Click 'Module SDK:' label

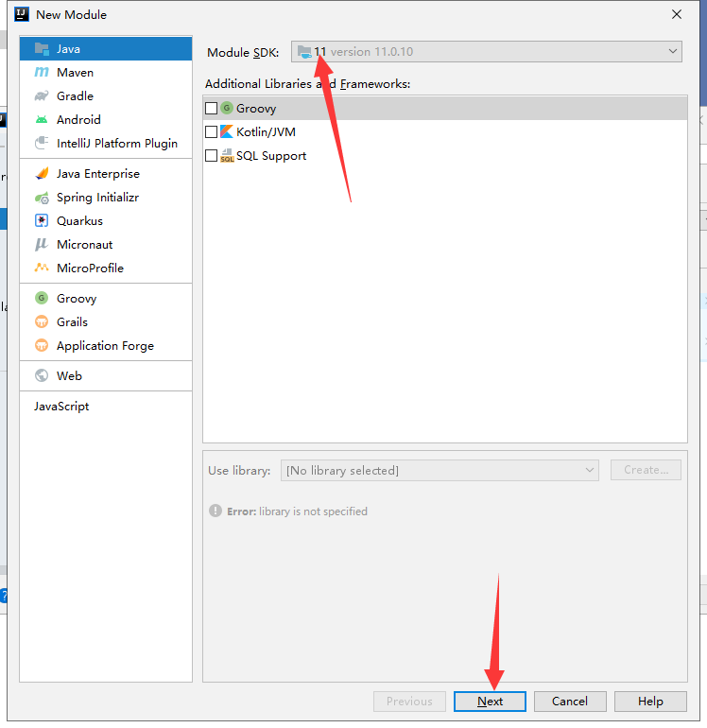pos(243,52)
